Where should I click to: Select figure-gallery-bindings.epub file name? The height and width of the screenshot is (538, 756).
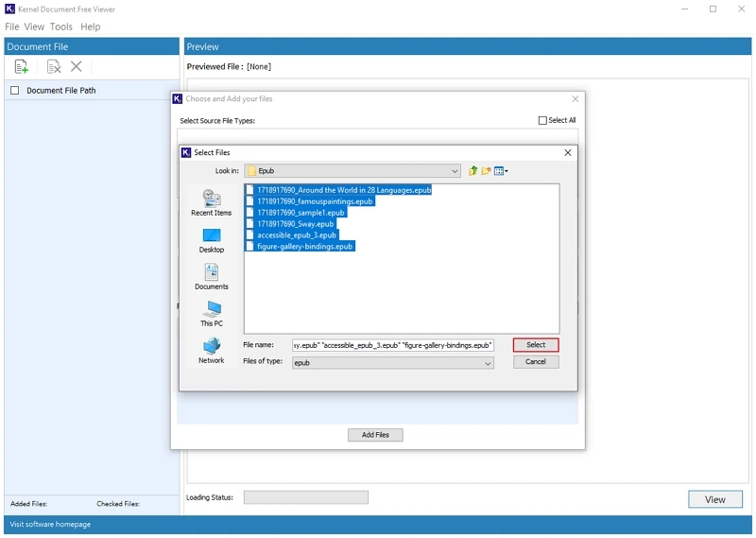(304, 247)
